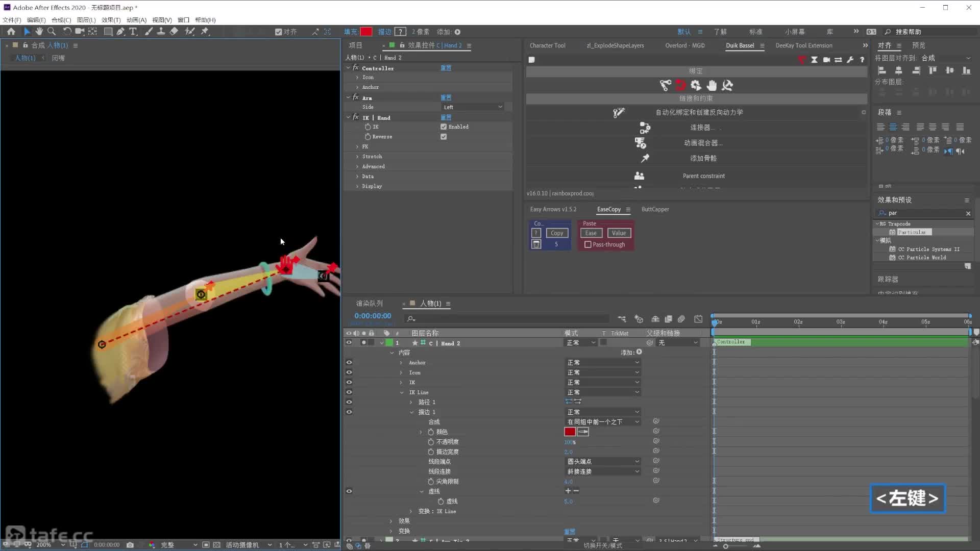Click the stroke 颜色 red swatch
The height and width of the screenshot is (551, 980).
click(x=570, y=432)
